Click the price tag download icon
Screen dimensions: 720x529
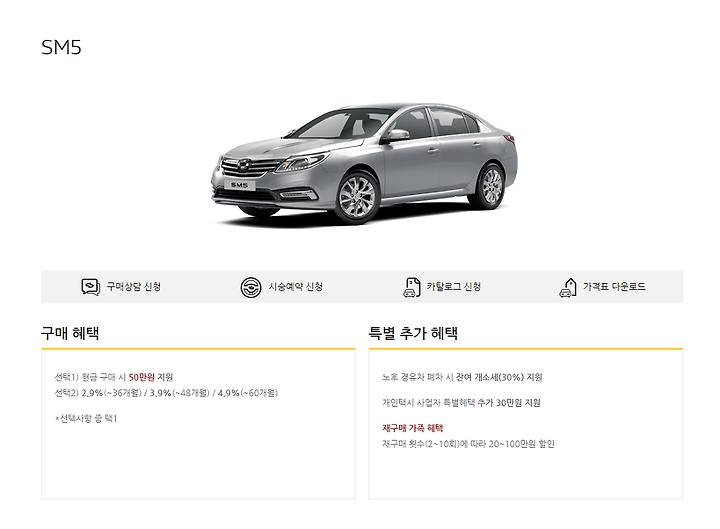point(568,287)
